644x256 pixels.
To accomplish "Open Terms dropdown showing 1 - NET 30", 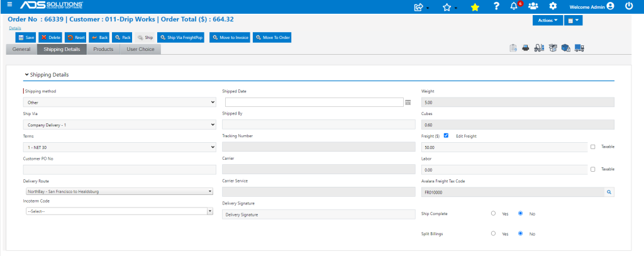I will [120, 147].
